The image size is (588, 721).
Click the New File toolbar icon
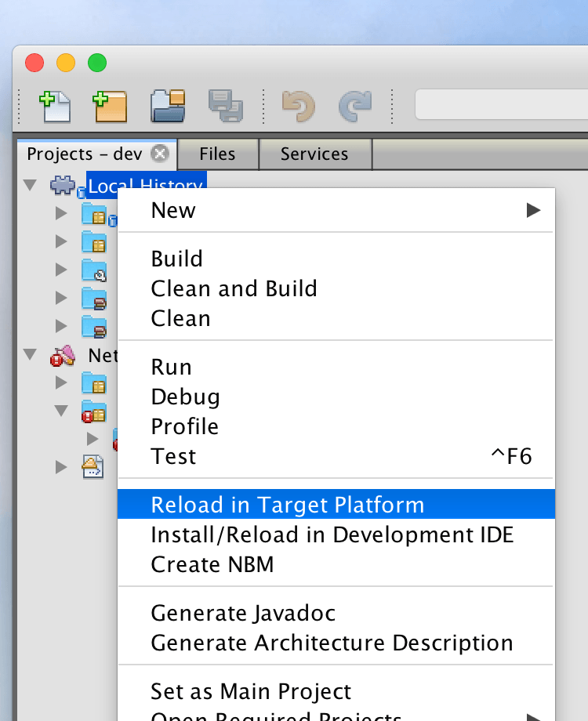click(55, 106)
